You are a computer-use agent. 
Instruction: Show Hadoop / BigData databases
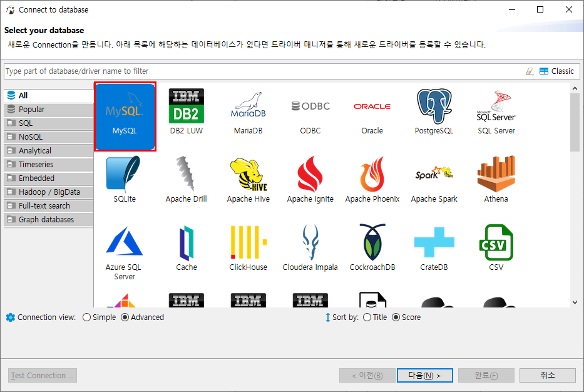pyautogui.click(x=49, y=192)
